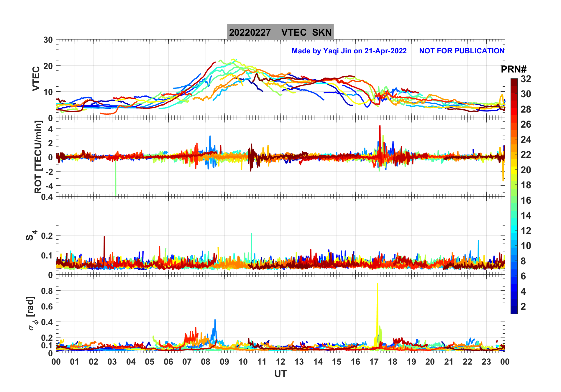Click the sigma phi axis tick label 0.8
The image size is (561, 392).
coord(47,291)
